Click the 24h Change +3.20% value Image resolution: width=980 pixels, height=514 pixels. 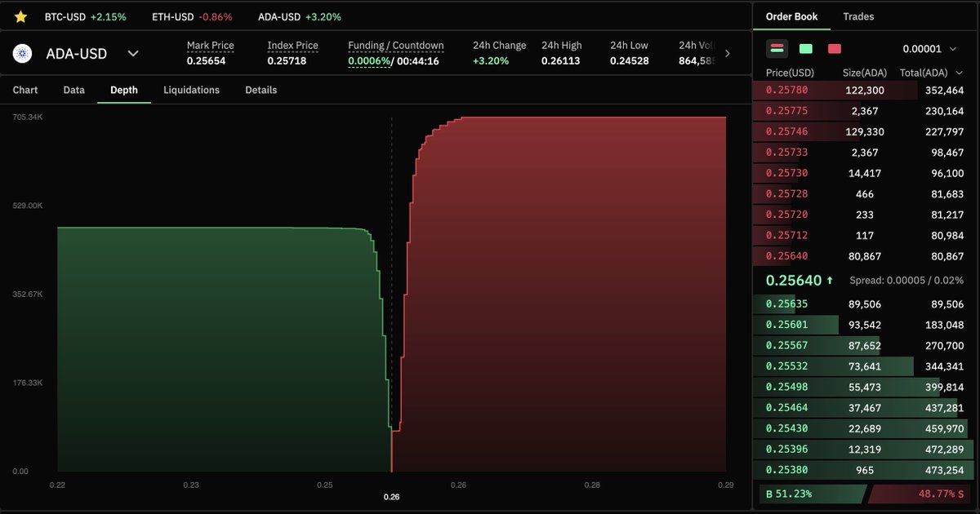click(491, 61)
